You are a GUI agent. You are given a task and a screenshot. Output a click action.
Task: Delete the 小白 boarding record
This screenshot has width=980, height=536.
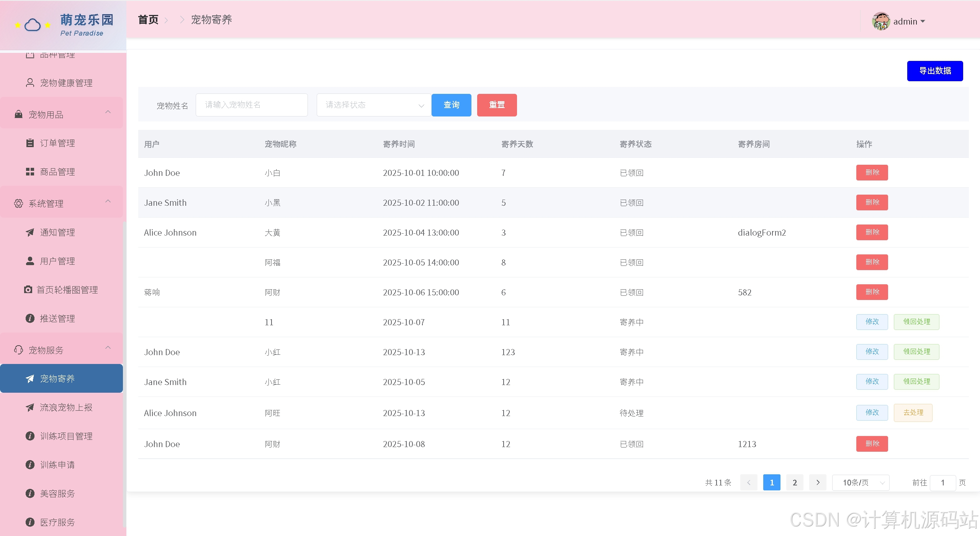coord(872,172)
